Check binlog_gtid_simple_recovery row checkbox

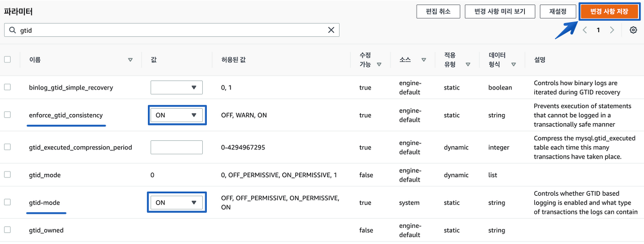pos(7,87)
